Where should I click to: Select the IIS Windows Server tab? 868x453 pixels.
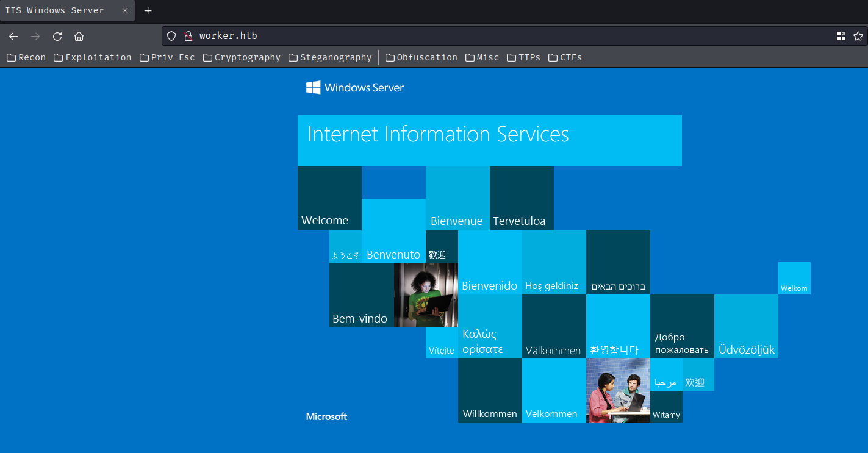click(67, 11)
